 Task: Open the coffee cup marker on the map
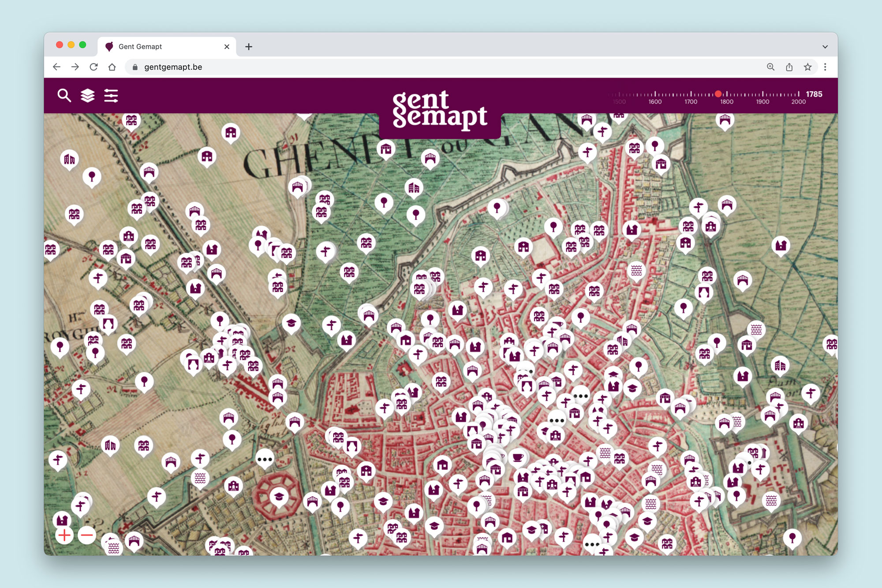[x=518, y=458]
